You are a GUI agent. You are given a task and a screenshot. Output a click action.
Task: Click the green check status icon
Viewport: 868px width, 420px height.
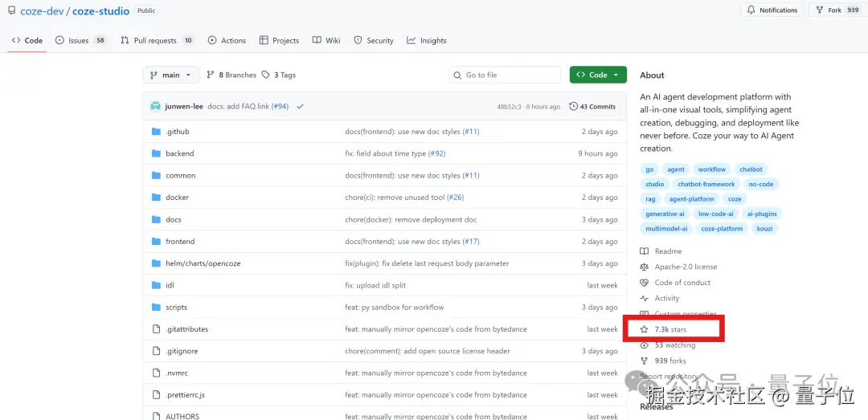pyautogui.click(x=300, y=106)
